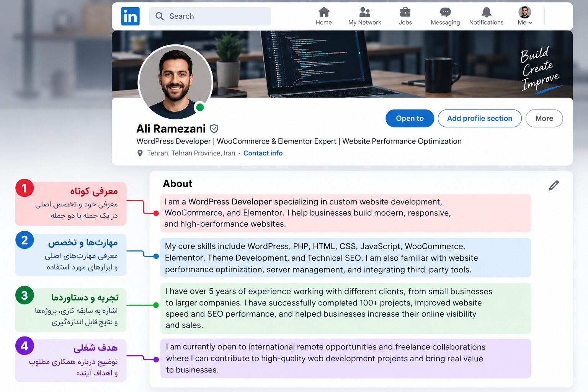588x392 pixels.
Task: Open the Messaging chat icon
Action: 445,12
